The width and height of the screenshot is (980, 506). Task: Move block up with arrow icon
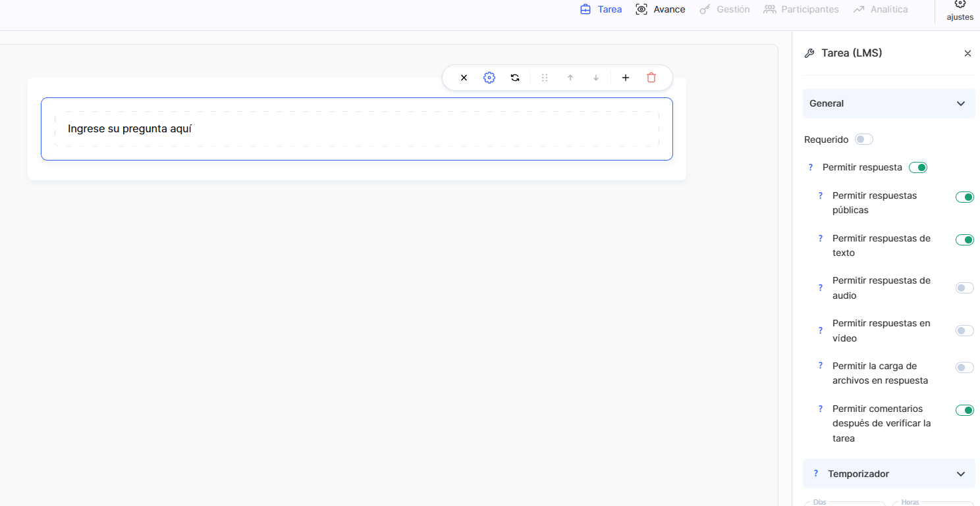tap(570, 78)
